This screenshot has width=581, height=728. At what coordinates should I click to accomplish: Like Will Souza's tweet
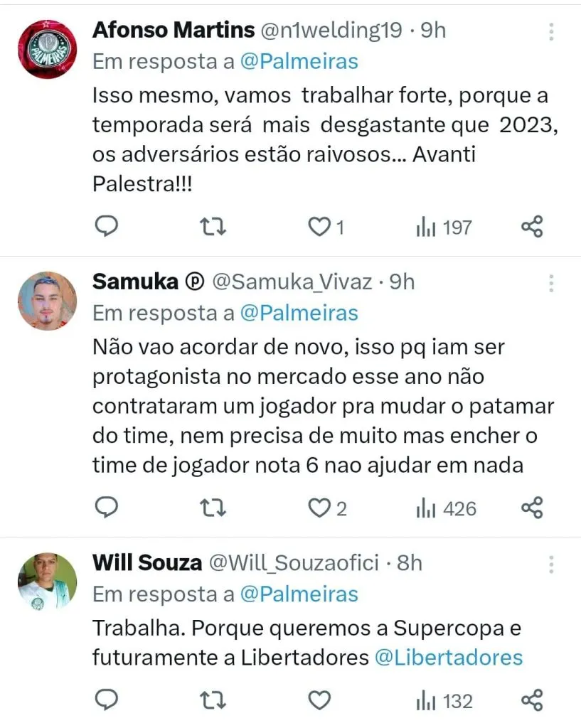click(x=320, y=701)
